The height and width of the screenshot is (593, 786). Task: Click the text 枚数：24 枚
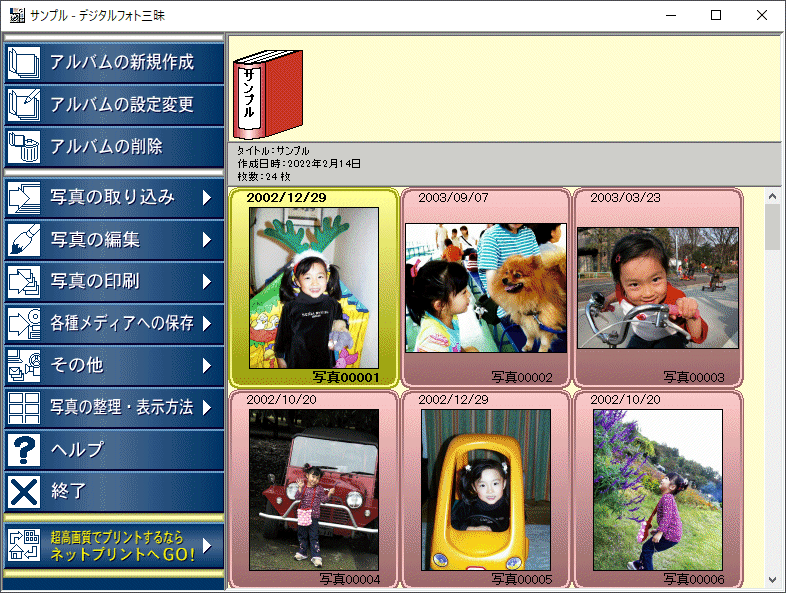click(x=264, y=176)
